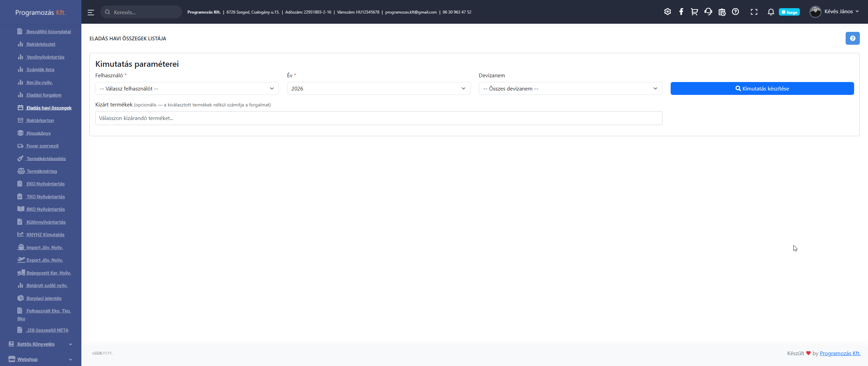868x366 pixels.
Task: Open the Felhasználó dropdown
Action: click(x=187, y=88)
